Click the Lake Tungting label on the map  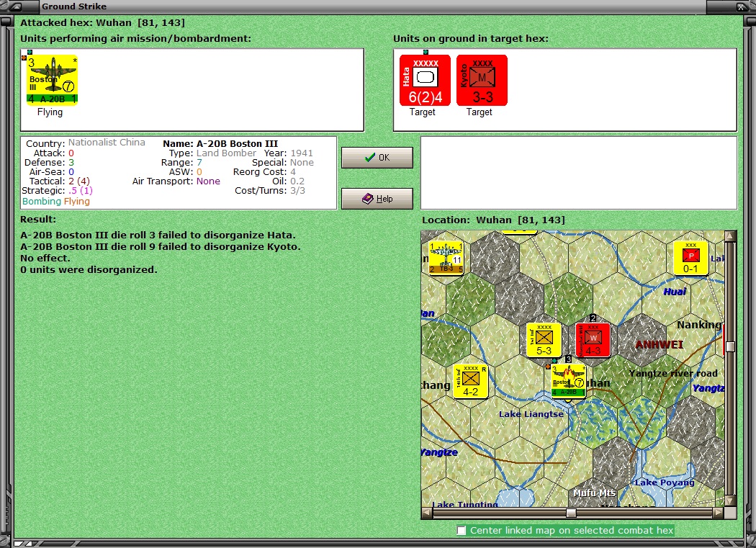pyautogui.click(x=465, y=504)
